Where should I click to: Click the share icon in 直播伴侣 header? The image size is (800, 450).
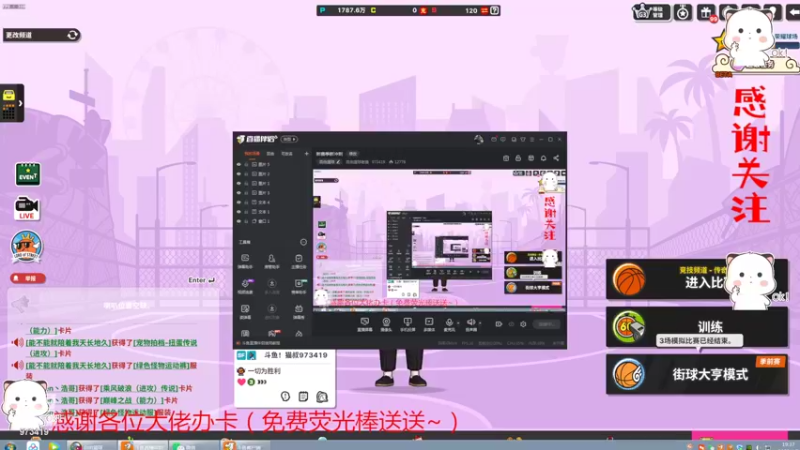point(556,158)
